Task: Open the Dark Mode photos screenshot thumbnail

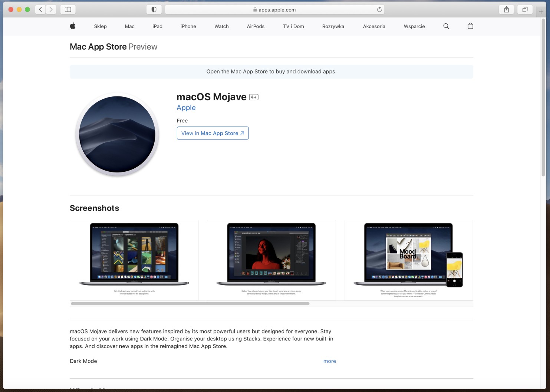Action: tap(134, 260)
